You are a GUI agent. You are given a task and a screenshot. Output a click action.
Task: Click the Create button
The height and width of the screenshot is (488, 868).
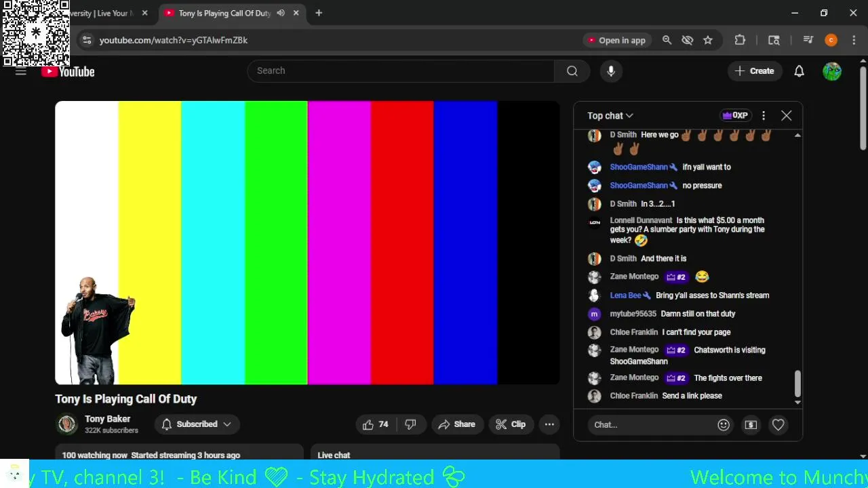[755, 71]
